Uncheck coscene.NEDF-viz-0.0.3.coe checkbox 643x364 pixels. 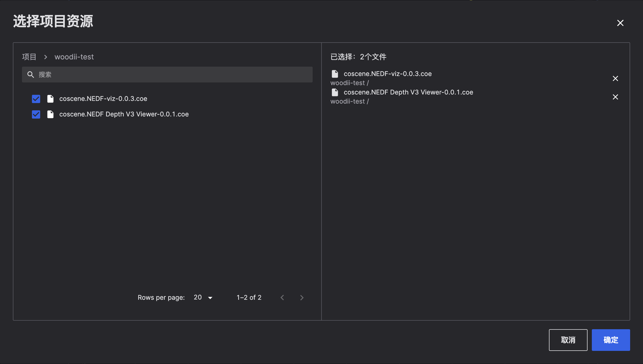coord(36,99)
